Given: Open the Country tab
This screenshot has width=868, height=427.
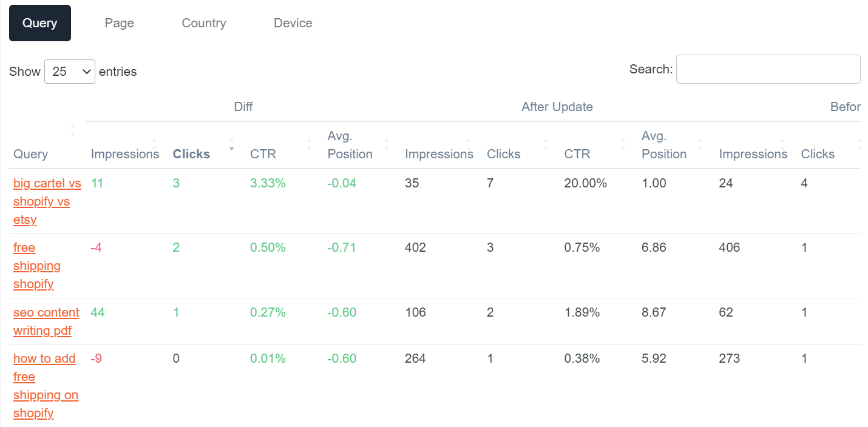Looking at the screenshot, I should [x=204, y=23].
